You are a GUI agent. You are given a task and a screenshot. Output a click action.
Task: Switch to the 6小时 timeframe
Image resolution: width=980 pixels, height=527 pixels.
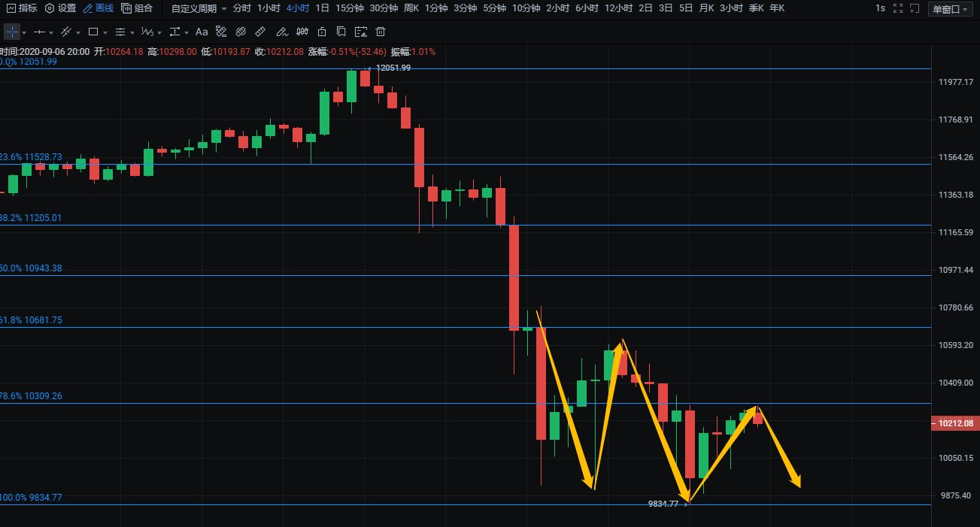pos(587,8)
